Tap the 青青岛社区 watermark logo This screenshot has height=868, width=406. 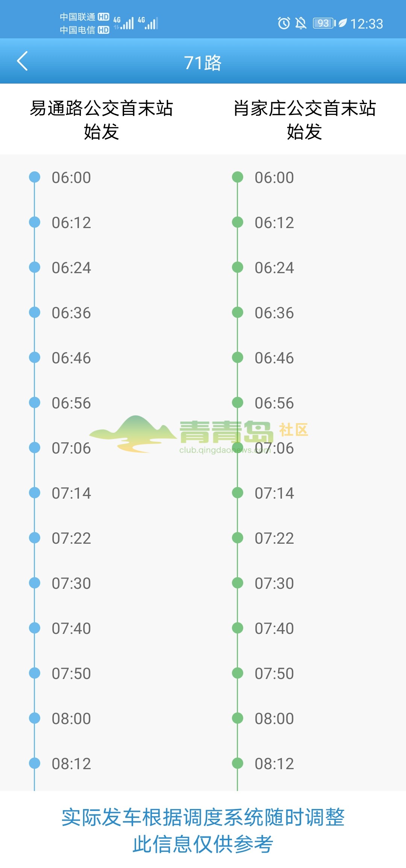199,434
